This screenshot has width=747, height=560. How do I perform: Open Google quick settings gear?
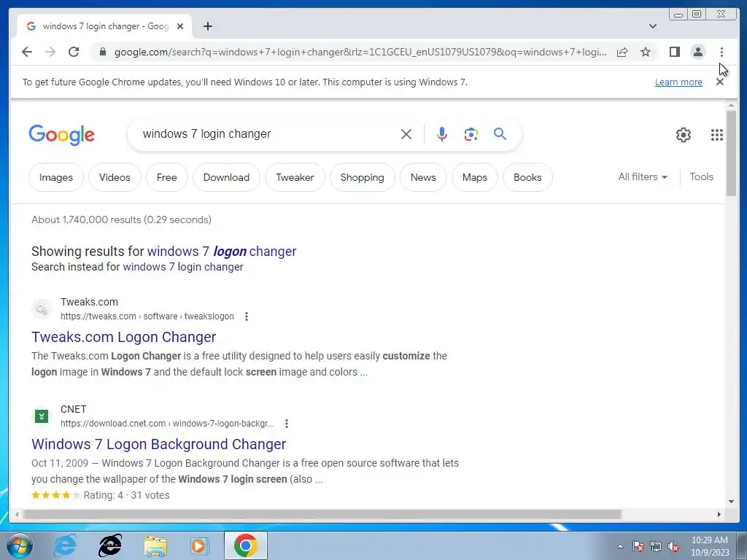[683, 135]
